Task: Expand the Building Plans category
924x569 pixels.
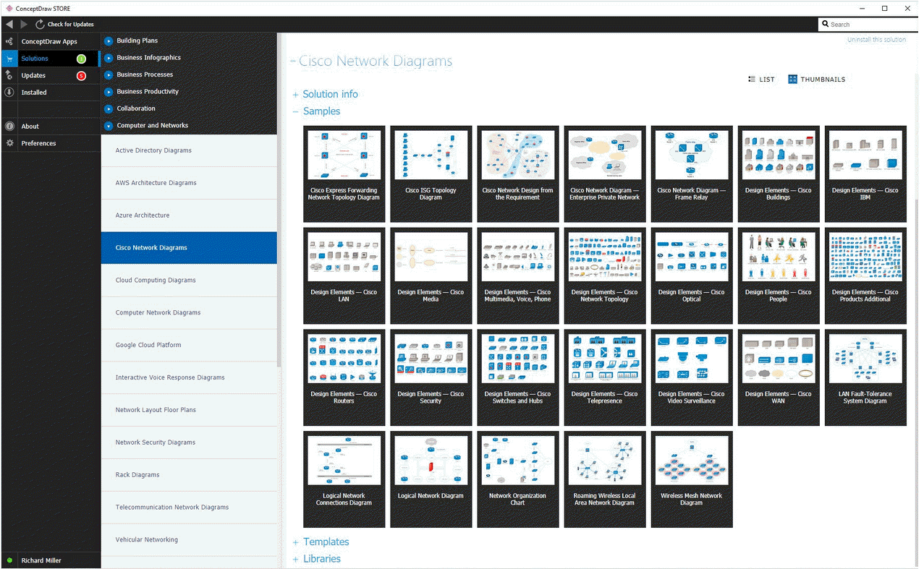Action: pos(109,40)
